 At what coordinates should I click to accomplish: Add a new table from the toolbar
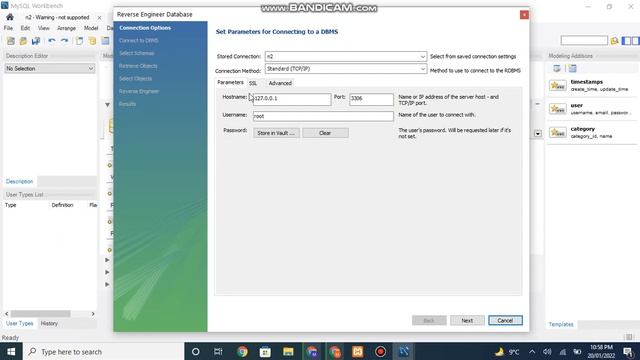click(x=105, y=41)
